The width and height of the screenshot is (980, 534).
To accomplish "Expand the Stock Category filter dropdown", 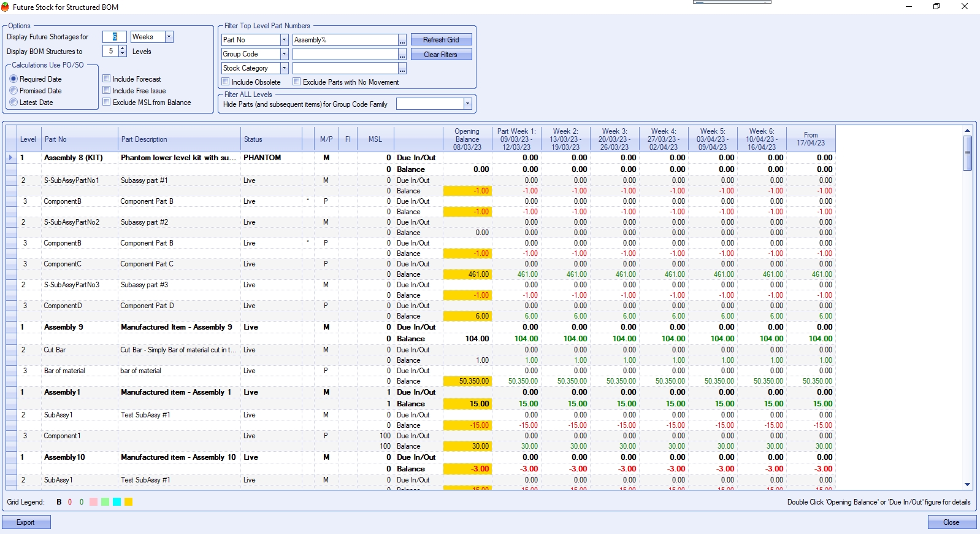I will pos(284,68).
